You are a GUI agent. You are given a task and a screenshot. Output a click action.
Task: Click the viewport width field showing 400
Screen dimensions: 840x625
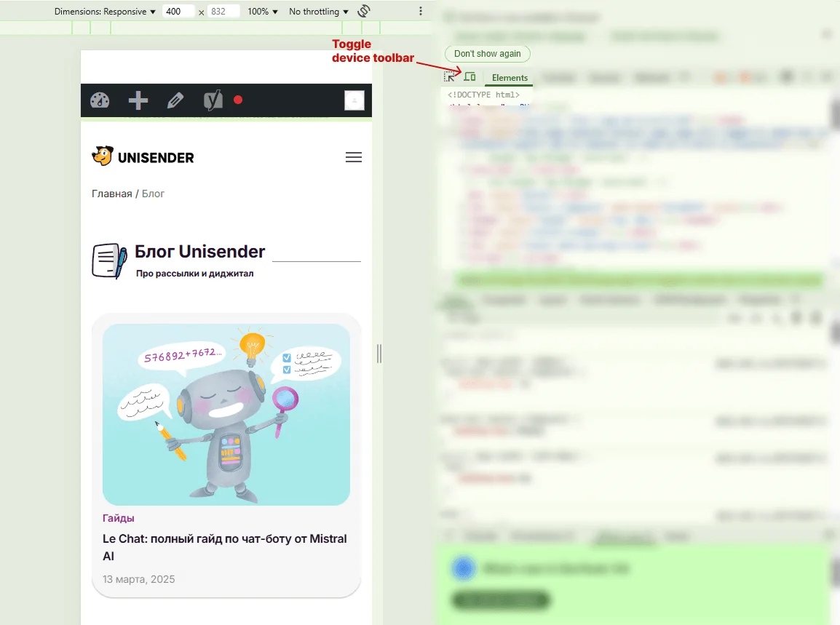[x=178, y=11]
